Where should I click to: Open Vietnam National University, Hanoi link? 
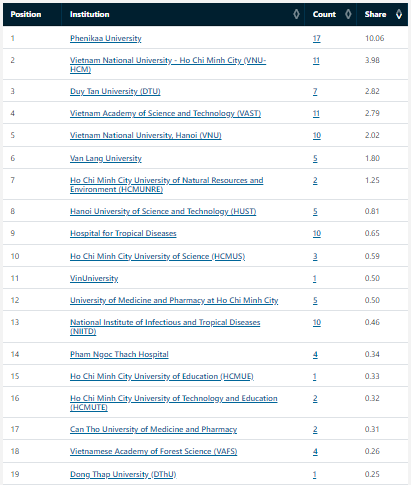(146, 135)
